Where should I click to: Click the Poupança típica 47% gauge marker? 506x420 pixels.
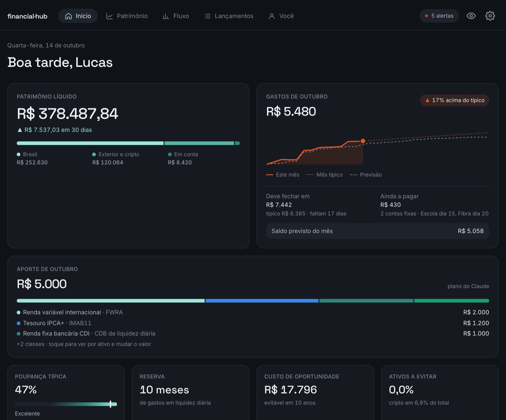pyautogui.click(x=110, y=404)
